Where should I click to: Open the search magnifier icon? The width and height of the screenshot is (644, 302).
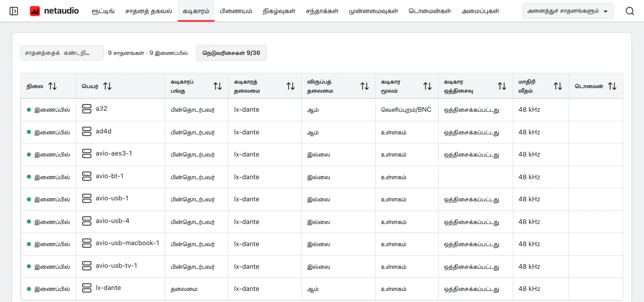[630, 11]
